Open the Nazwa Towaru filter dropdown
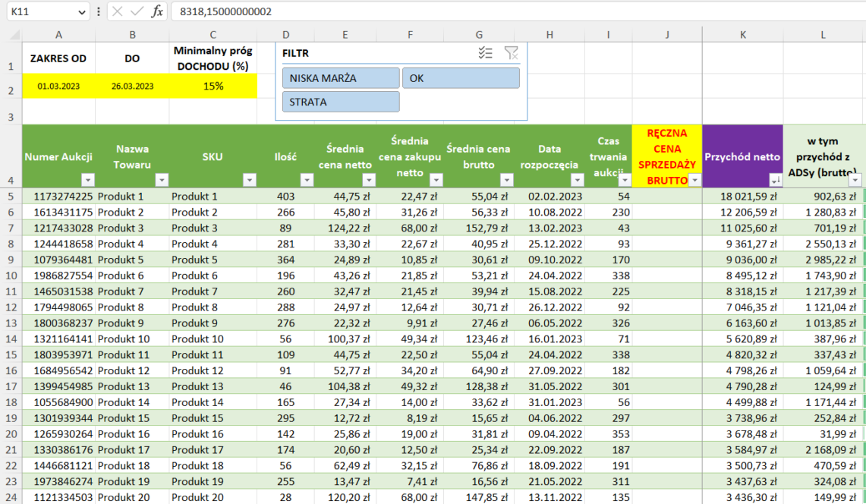 [161, 180]
